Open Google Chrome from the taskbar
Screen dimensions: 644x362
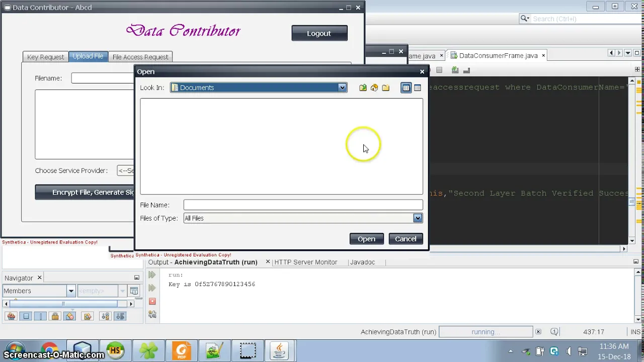click(49, 350)
